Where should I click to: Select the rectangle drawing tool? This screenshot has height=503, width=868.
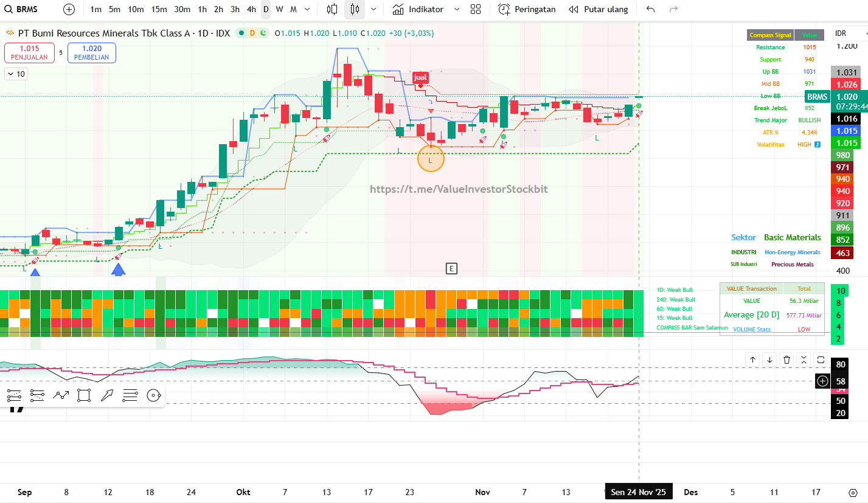tap(84, 396)
